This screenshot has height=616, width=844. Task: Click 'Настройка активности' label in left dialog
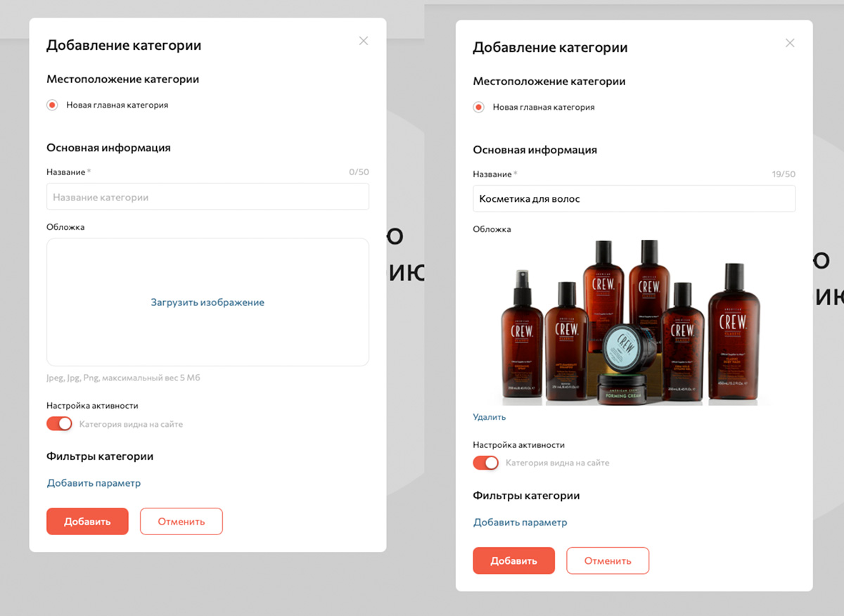92,406
